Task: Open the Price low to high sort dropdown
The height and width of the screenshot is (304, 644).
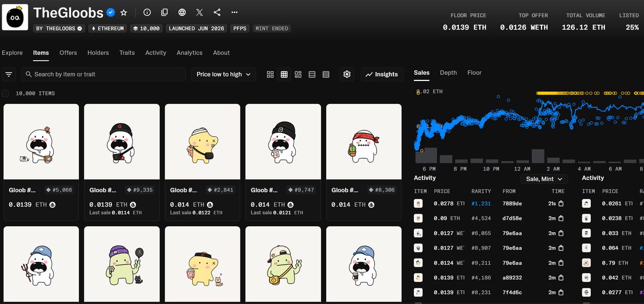Action: point(223,75)
